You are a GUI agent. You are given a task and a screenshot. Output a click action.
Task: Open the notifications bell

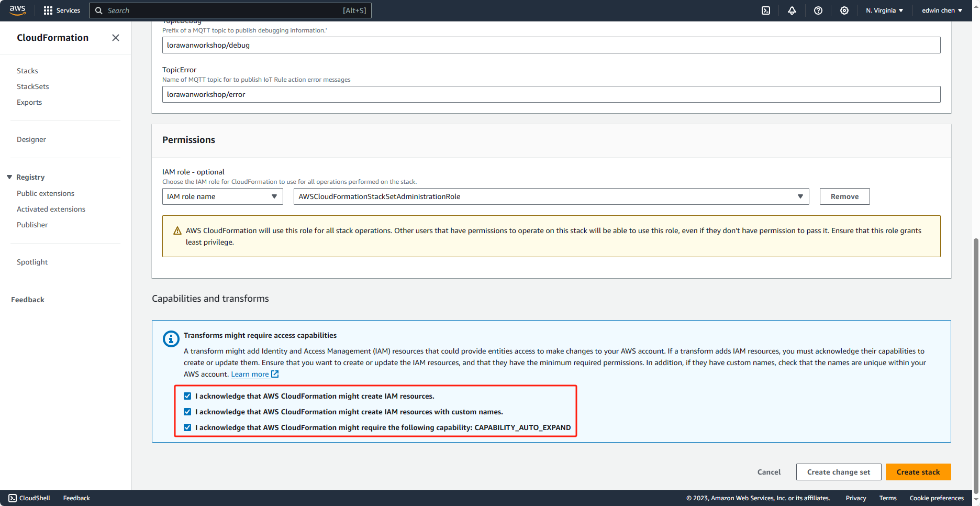(x=792, y=10)
